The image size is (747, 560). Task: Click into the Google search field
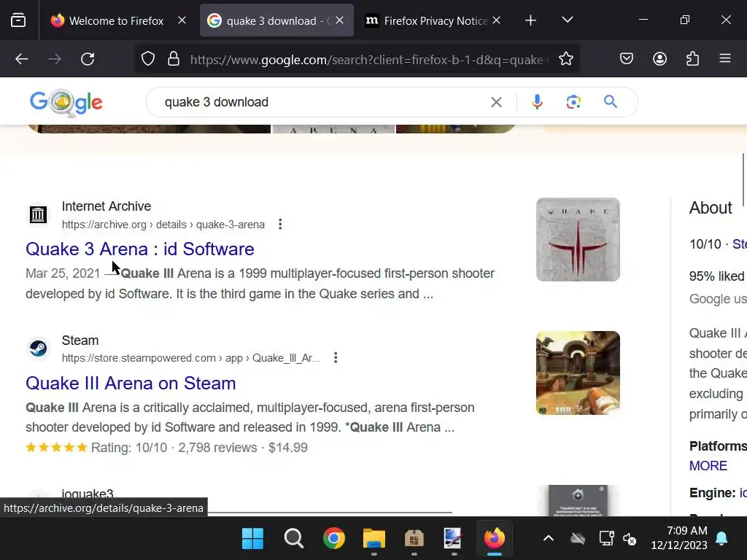pyautogui.click(x=324, y=102)
